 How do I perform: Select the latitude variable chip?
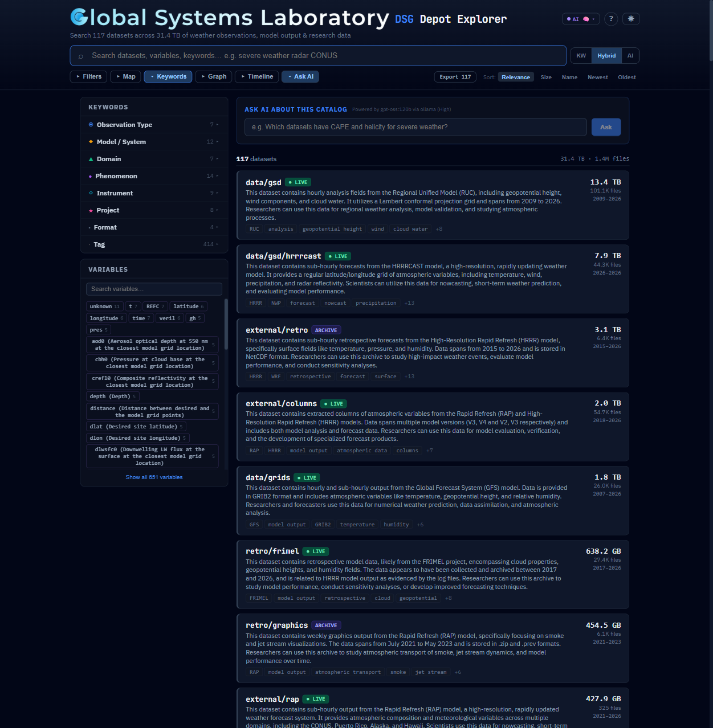pos(189,306)
